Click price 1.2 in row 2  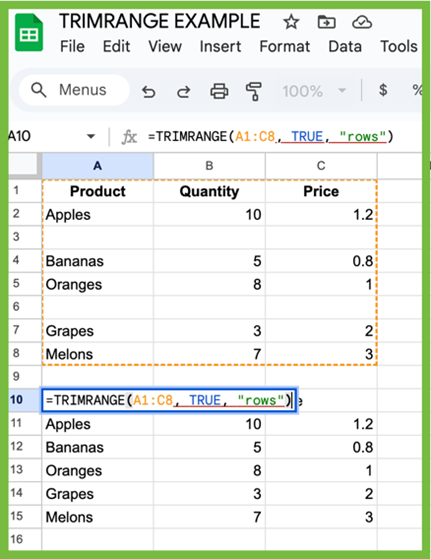coord(321,215)
